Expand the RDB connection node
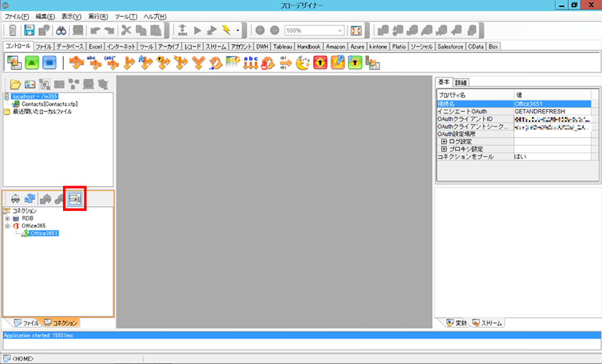602x364 pixels. pos(7,219)
